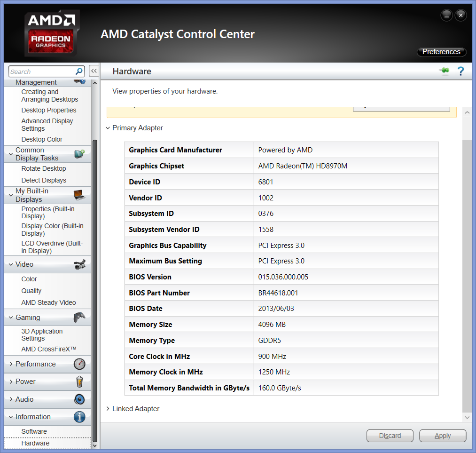The height and width of the screenshot is (453, 476).
Task: Open Display Color (Built-in Display)
Action: 52,230
